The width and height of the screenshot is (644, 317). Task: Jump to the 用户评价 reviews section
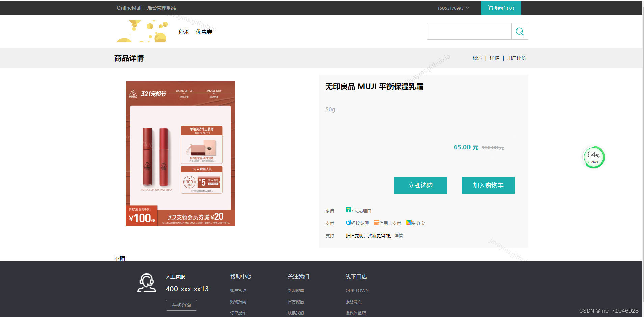pyautogui.click(x=516, y=58)
